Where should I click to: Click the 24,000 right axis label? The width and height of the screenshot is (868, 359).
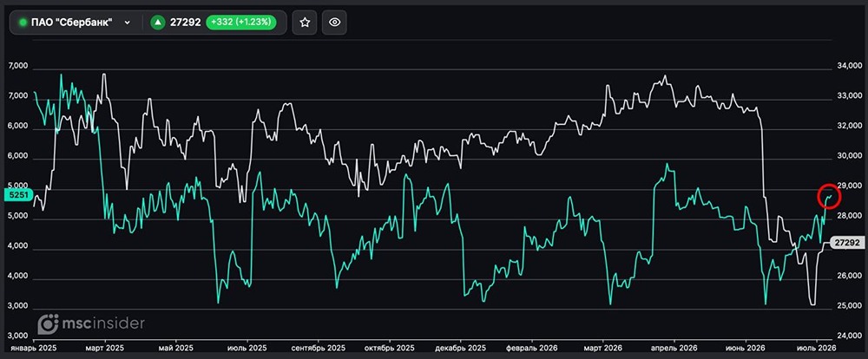(x=847, y=336)
